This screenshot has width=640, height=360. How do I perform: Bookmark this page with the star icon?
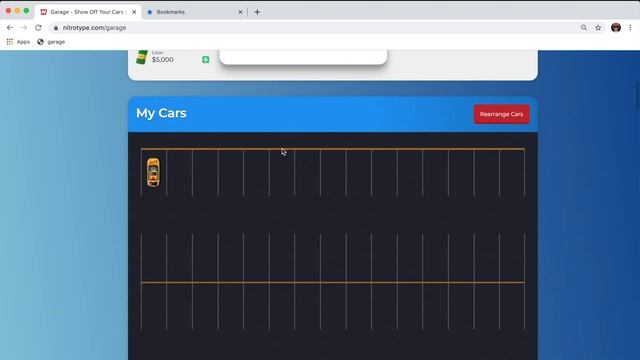[598, 28]
